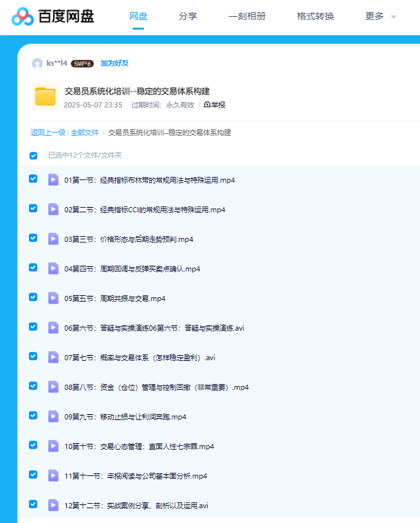Open the 格式转换 tab

pos(315,17)
